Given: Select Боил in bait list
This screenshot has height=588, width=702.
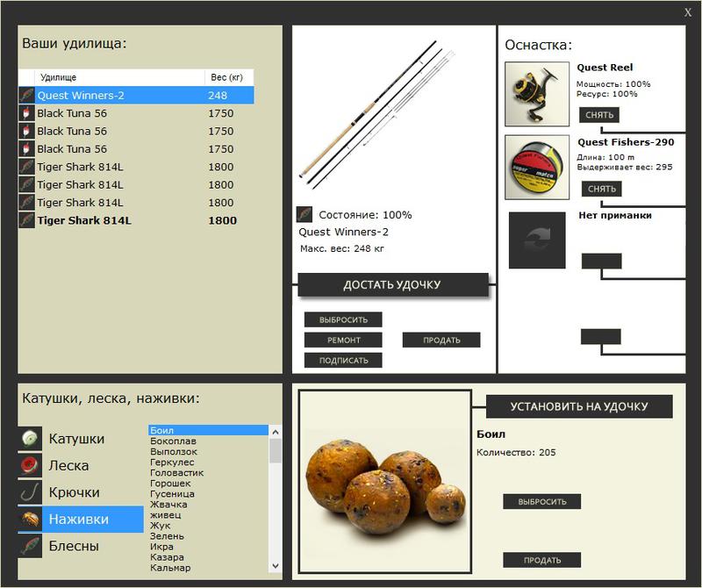Looking at the screenshot, I should pos(208,430).
